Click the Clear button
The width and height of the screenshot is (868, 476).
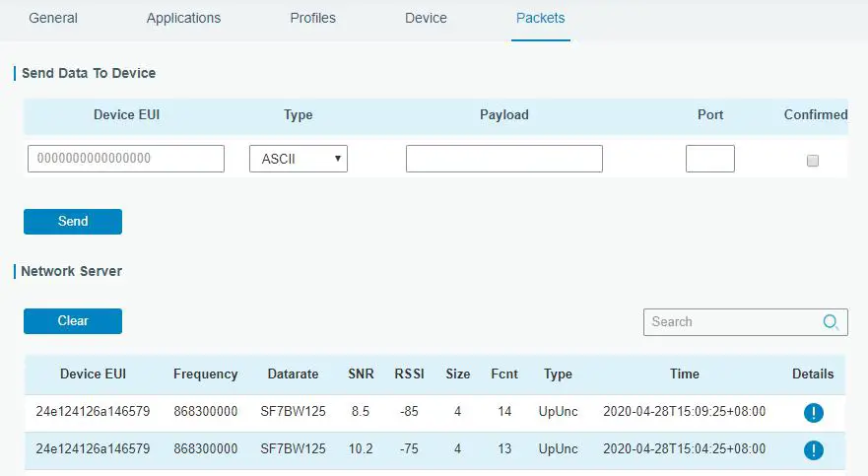pos(73,321)
